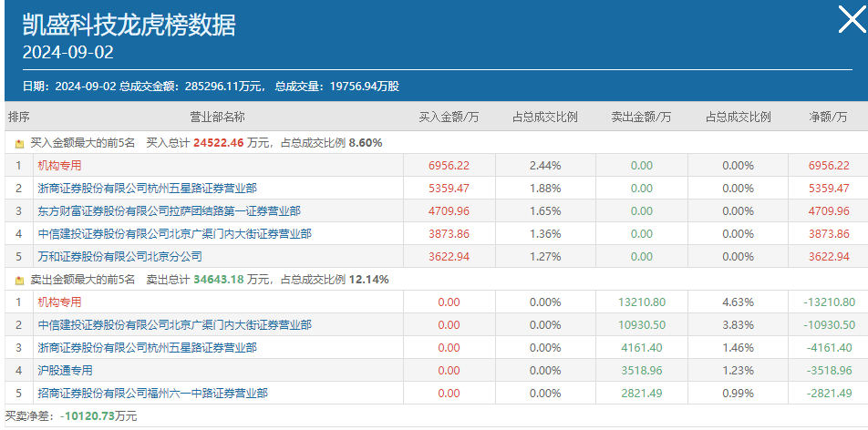Image resolution: width=868 pixels, height=430 pixels.
Task: Click the 买入金额/万 column header
Action: (449, 117)
